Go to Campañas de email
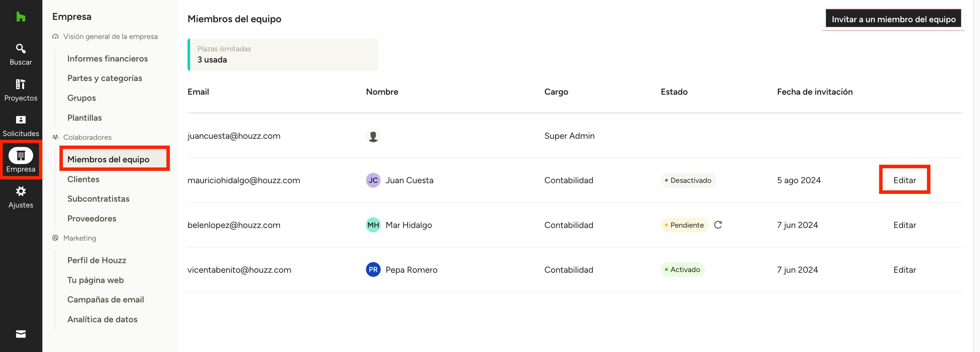The height and width of the screenshot is (352, 980). pos(105,299)
